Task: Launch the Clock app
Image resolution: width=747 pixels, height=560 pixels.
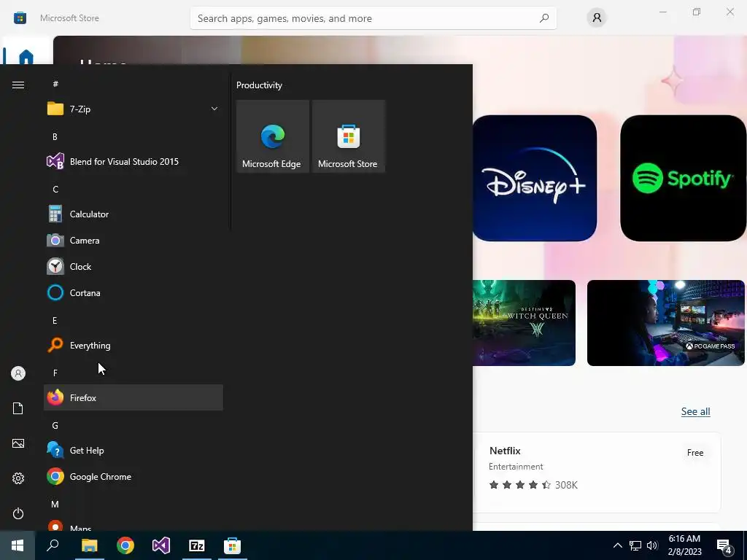Action: [x=133, y=267]
